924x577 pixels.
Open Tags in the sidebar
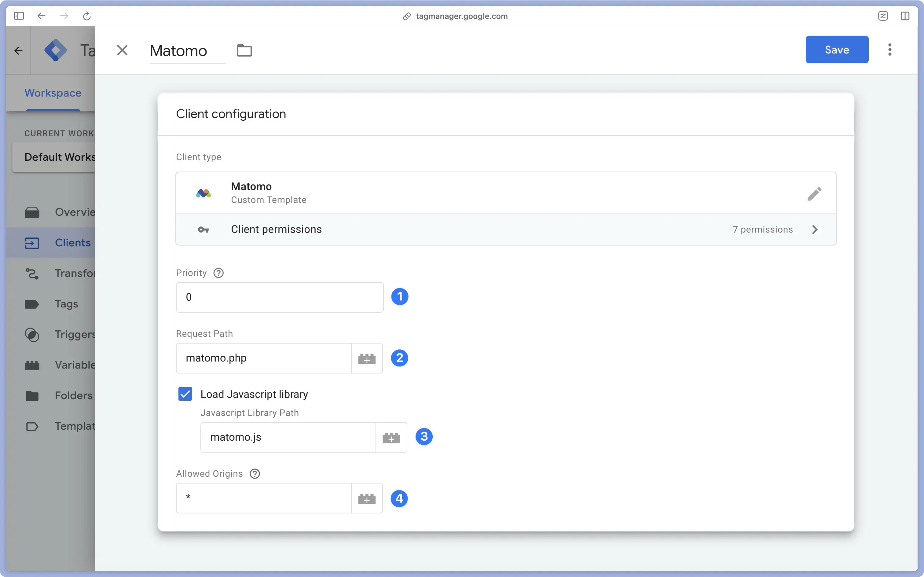tap(51, 304)
